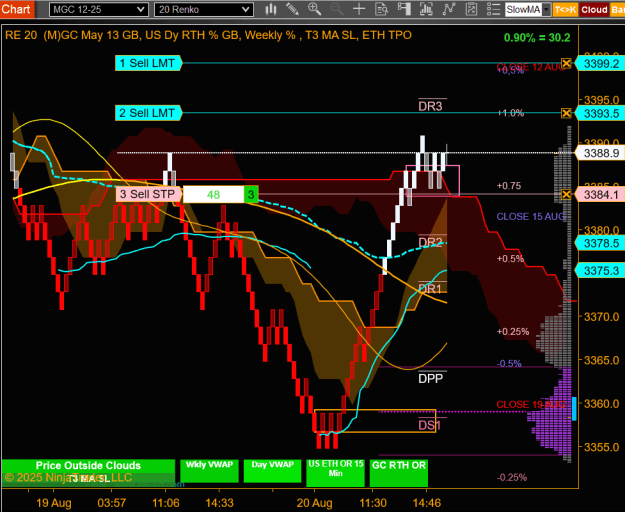Viewport: 625px width, 512px height.
Task: Open the chart style bar type icon
Action: 271,9
